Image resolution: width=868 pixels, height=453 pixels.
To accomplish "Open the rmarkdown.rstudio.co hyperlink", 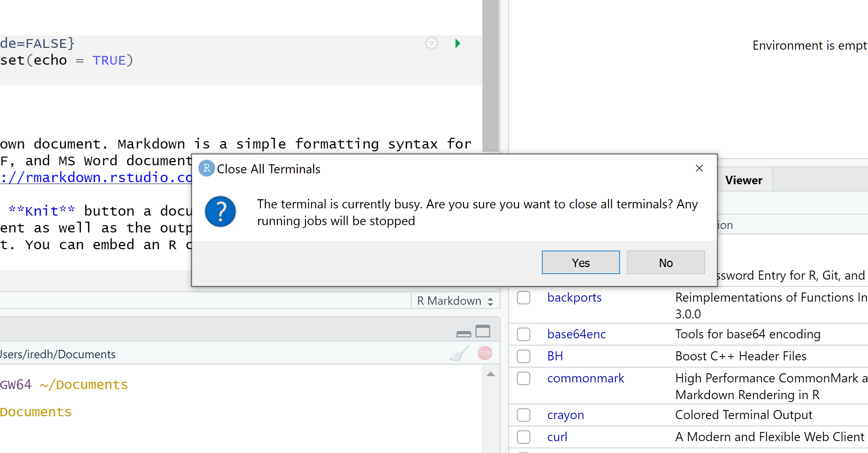I will pyautogui.click(x=94, y=177).
